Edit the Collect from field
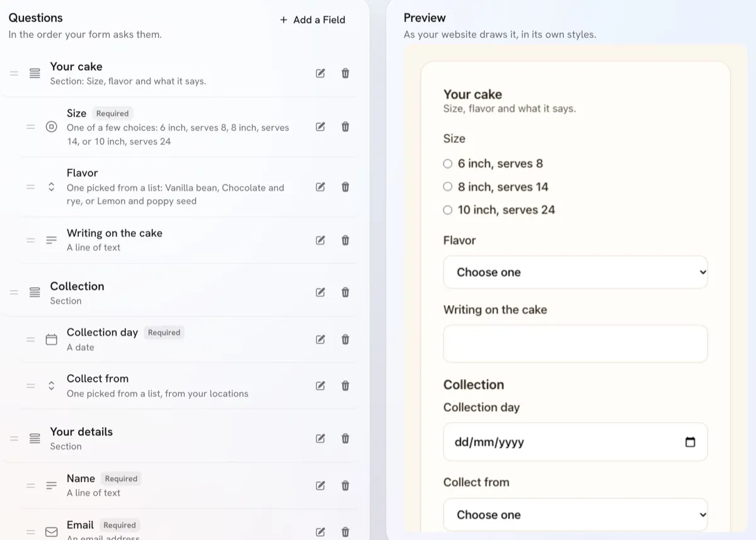The height and width of the screenshot is (540, 756). (320, 386)
